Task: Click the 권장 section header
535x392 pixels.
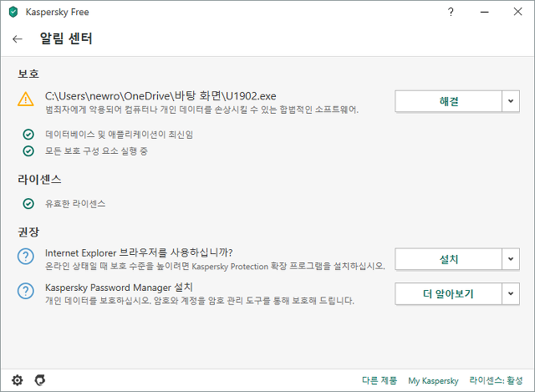Action: coord(28,232)
